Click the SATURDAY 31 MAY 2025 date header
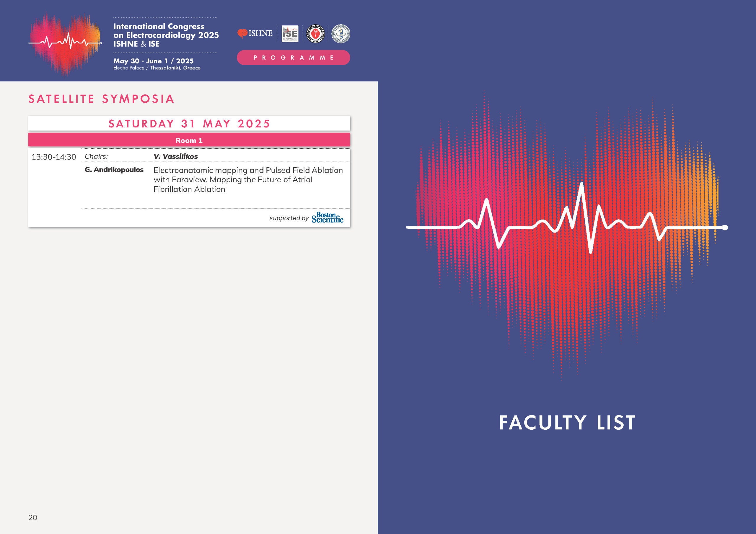 point(189,124)
